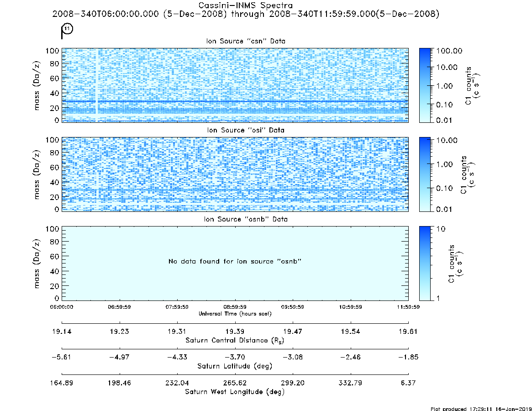The height and width of the screenshot is (411, 532).
Task: Click the 10:59:59 time tick label
Action: pyautogui.click(x=351, y=307)
